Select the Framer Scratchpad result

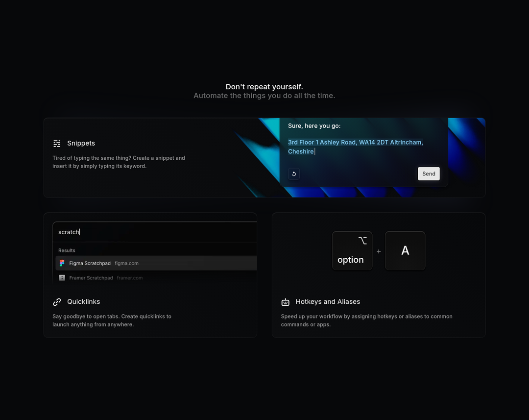(x=156, y=278)
